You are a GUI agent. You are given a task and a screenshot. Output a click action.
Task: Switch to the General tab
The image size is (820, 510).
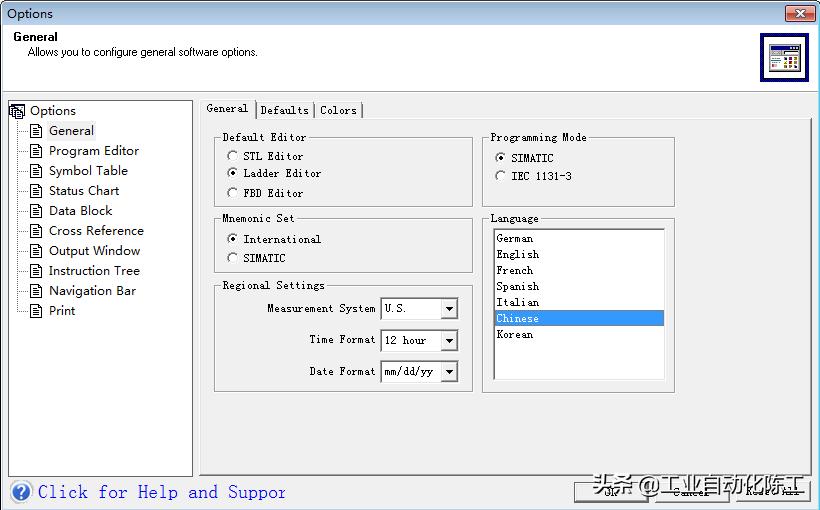pos(227,109)
